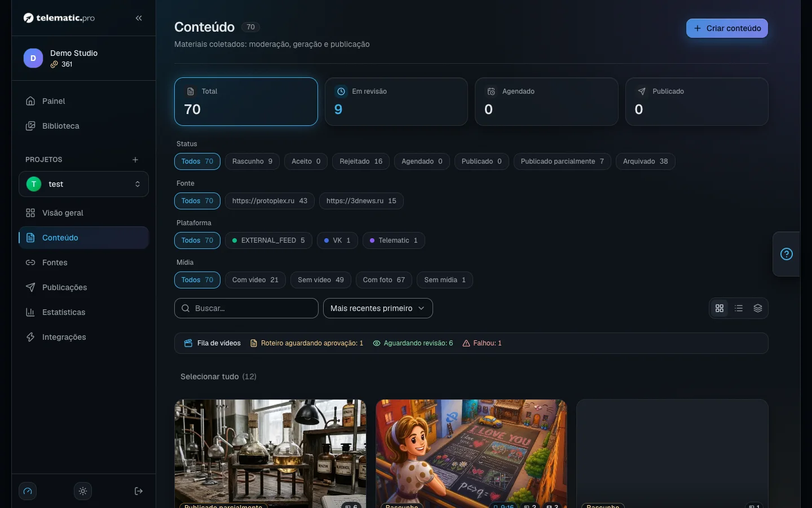The width and height of the screenshot is (812, 508).
Task: Filter platform by VK
Action: [x=337, y=240]
